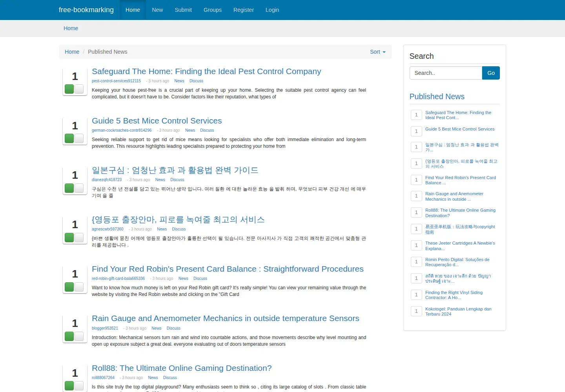Click the free-bookmarking site logo
Screen dimensions: 565x392
tap(86, 10)
